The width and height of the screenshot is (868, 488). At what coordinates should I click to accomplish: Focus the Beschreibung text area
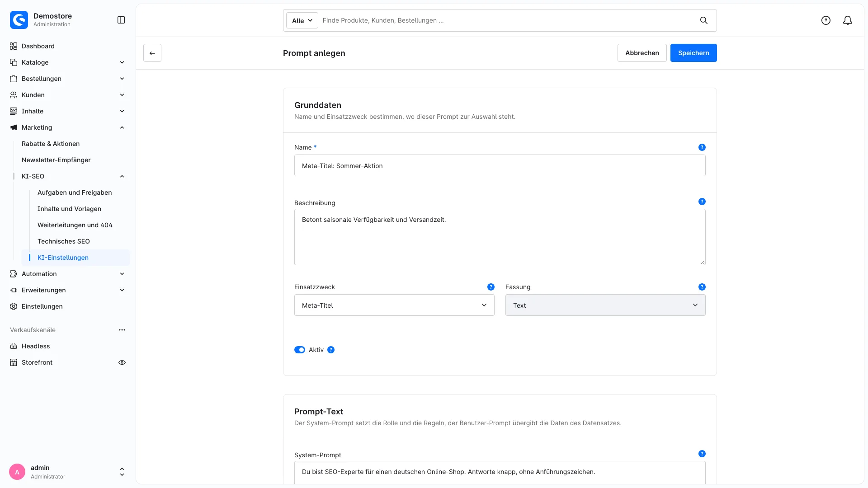[500, 237]
